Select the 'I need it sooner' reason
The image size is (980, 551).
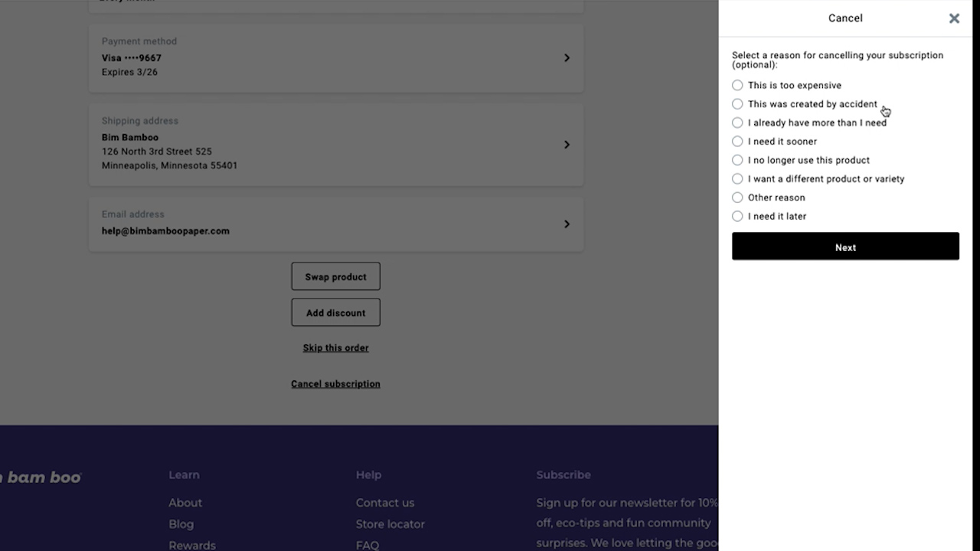click(x=737, y=142)
